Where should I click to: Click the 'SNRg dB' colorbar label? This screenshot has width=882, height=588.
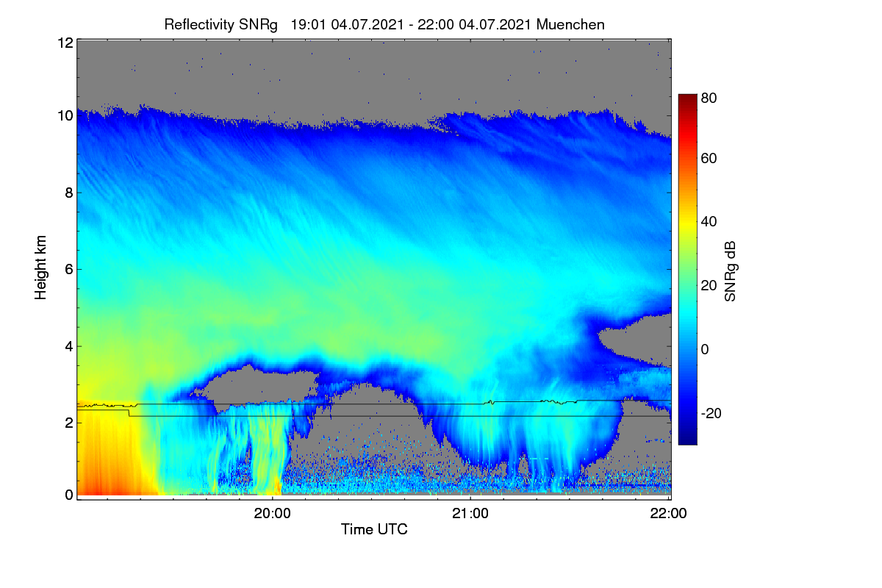(x=730, y=270)
